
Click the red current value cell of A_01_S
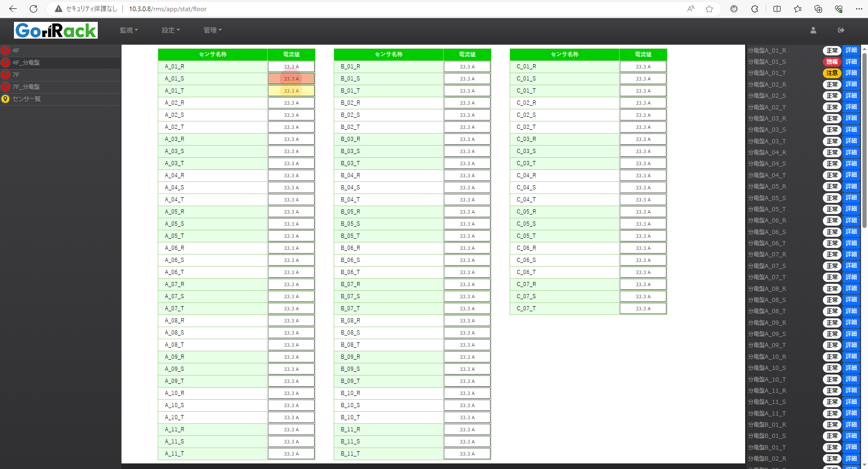point(291,79)
